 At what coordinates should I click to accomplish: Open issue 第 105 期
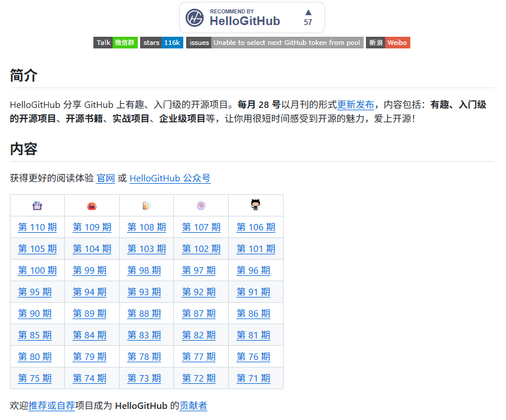pos(37,249)
